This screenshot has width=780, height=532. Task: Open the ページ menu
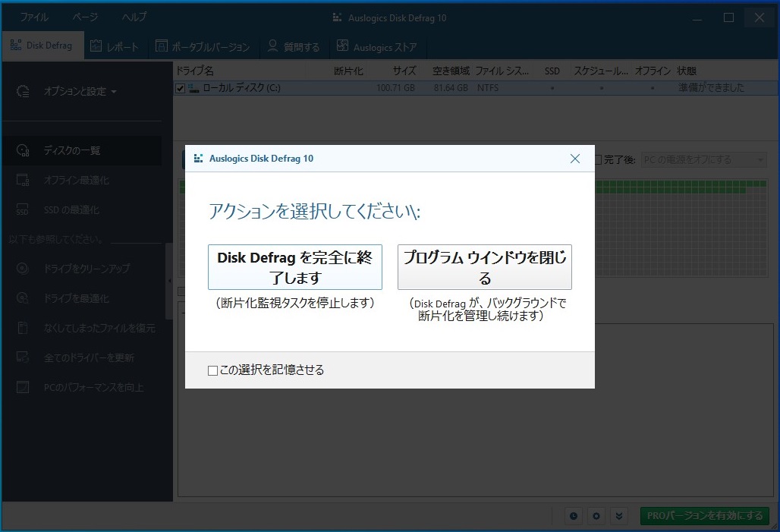(85, 17)
